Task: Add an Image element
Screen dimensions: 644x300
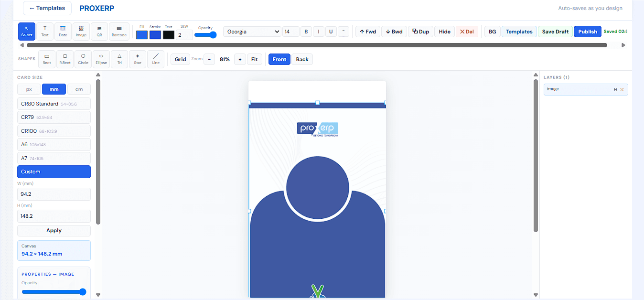Action: click(x=81, y=32)
